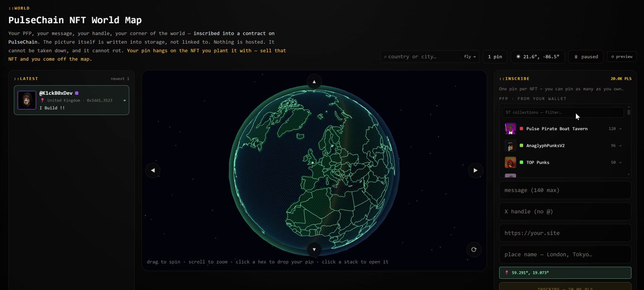Click the 1 pin counter
The height and width of the screenshot is (290, 644).
[495, 56]
